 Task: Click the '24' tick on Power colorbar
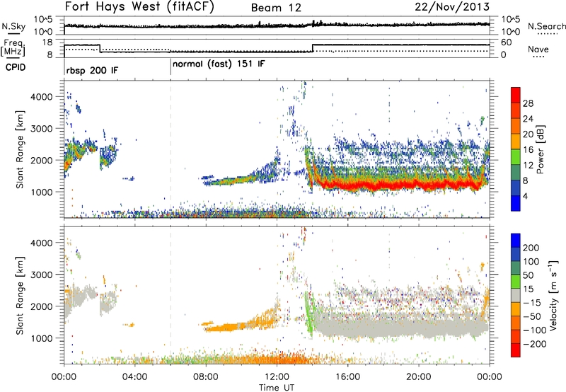point(528,119)
